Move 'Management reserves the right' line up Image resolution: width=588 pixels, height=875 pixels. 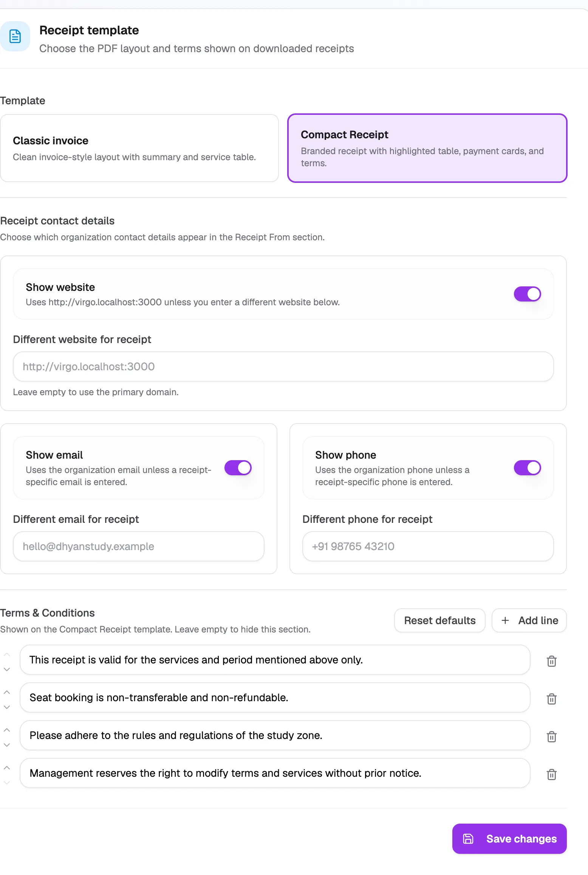[x=7, y=768]
